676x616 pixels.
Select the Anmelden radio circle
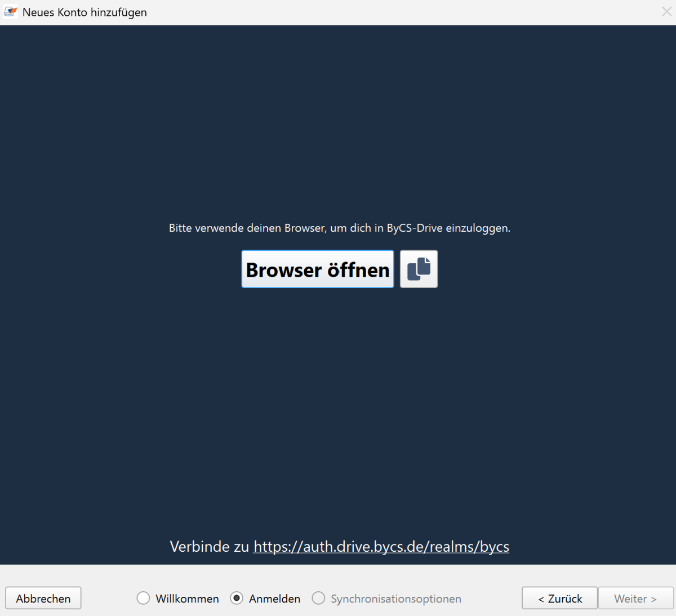tap(237, 598)
